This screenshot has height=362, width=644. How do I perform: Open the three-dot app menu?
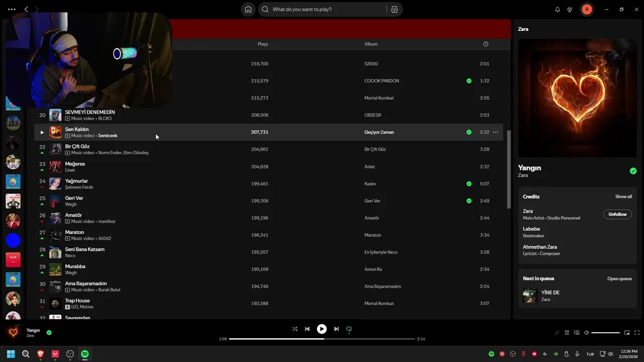click(12, 10)
